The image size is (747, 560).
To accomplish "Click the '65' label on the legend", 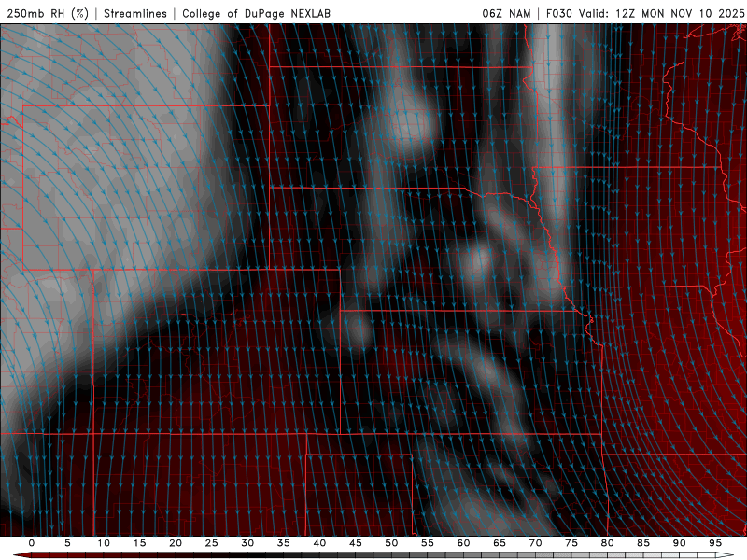I will click(500, 543).
